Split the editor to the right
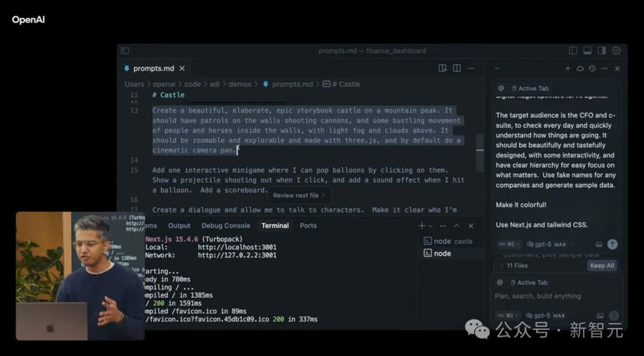Image resolution: width=644 pixels, height=356 pixels. (457, 69)
